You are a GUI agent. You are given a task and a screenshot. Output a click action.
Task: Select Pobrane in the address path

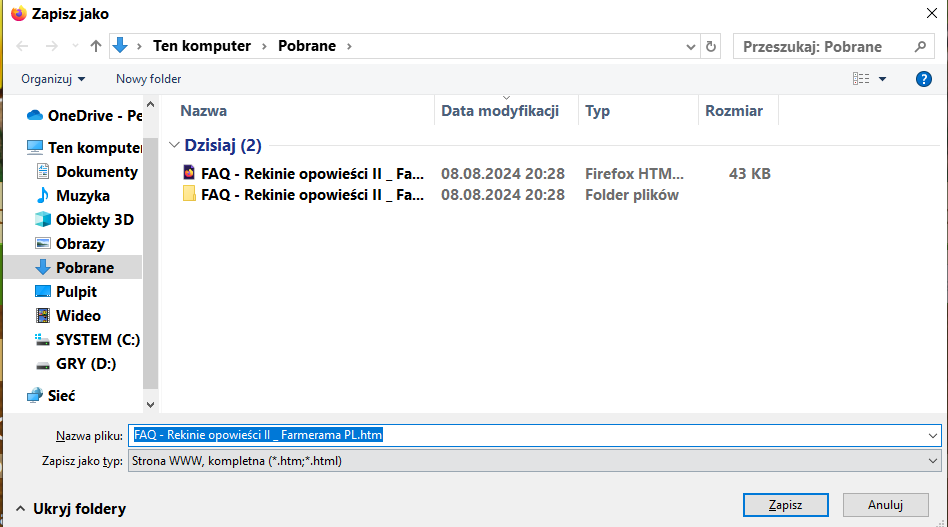(307, 46)
